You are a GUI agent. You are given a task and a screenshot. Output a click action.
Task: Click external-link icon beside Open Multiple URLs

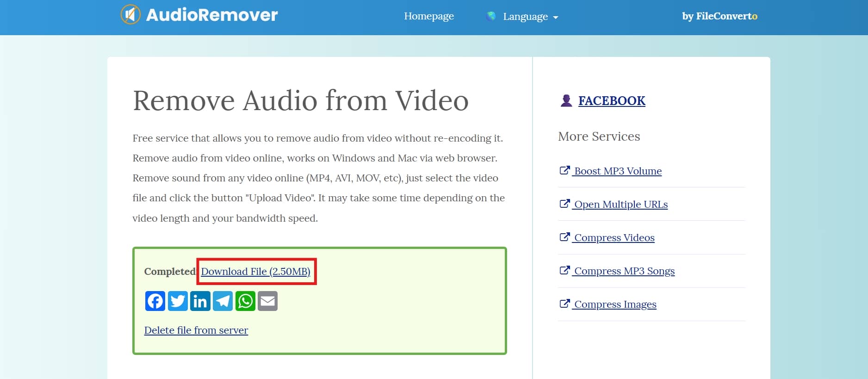click(564, 204)
